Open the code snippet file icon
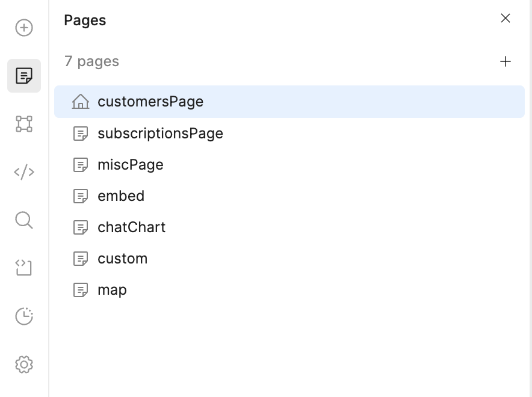The width and height of the screenshot is (532, 397). pos(24,268)
